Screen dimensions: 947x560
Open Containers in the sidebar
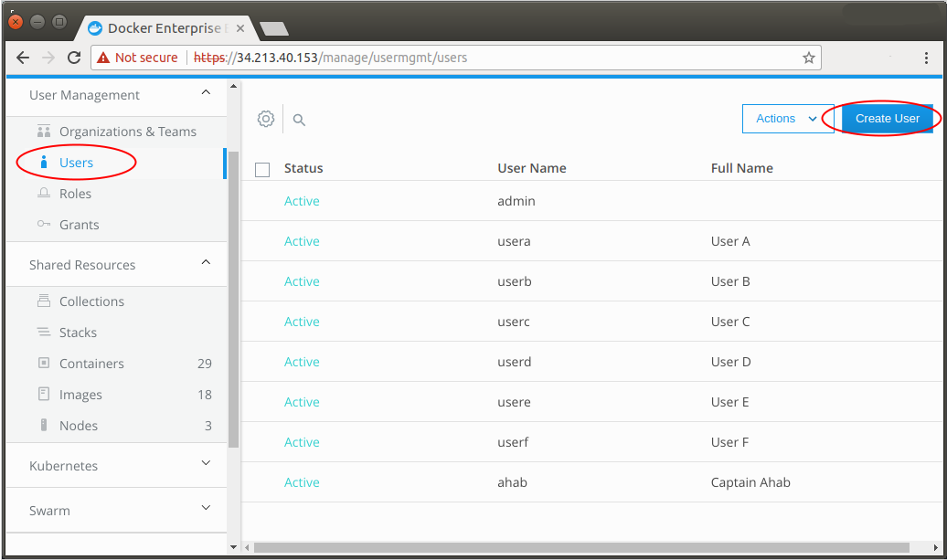point(91,364)
